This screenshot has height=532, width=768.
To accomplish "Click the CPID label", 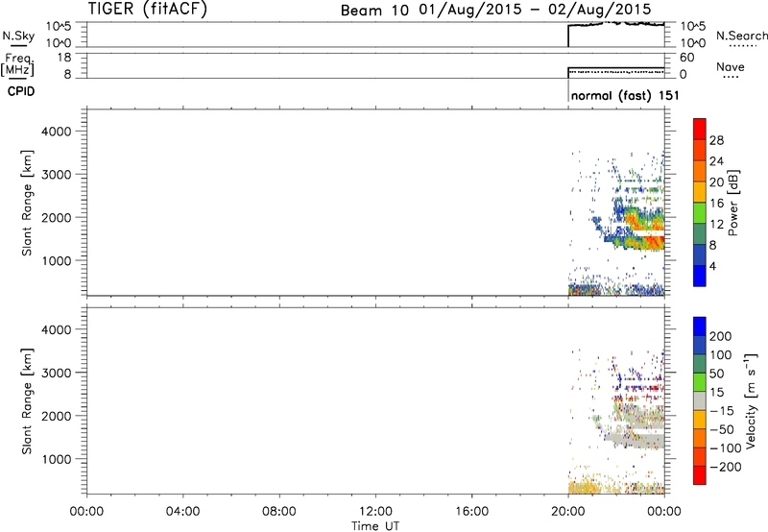I will coord(21,91).
